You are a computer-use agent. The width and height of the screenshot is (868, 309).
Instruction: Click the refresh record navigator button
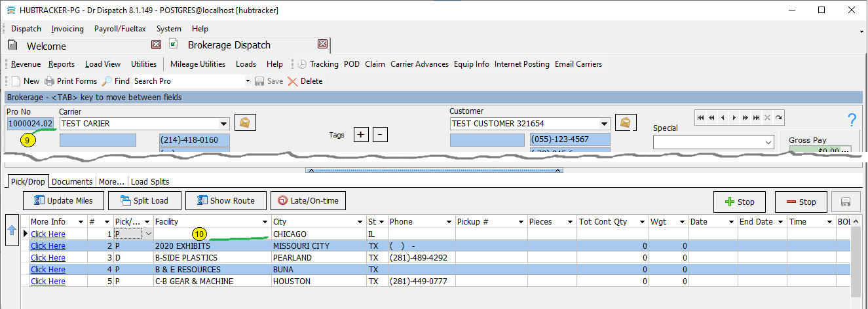point(778,118)
